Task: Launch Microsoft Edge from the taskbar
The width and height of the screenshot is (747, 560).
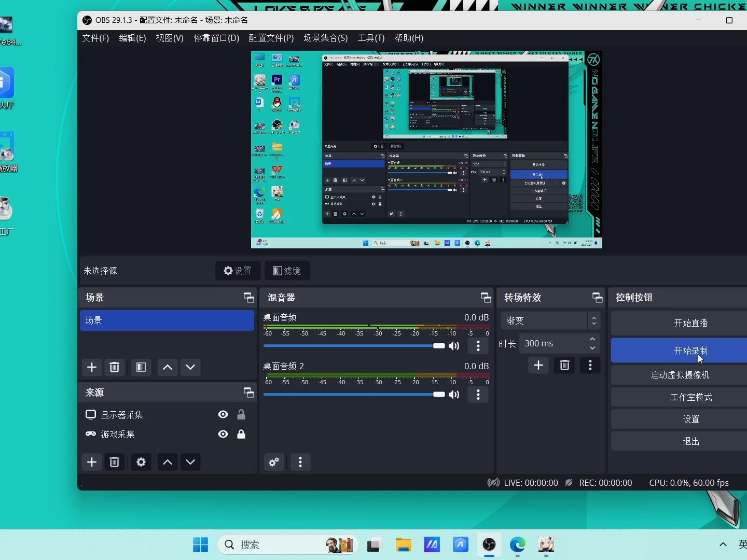Action: pyautogui.click(x=517, y=544)
